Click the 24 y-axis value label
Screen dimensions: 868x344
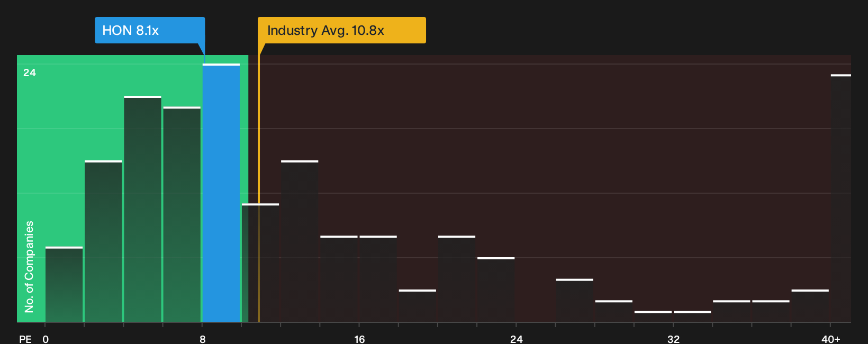coord(30,73)
